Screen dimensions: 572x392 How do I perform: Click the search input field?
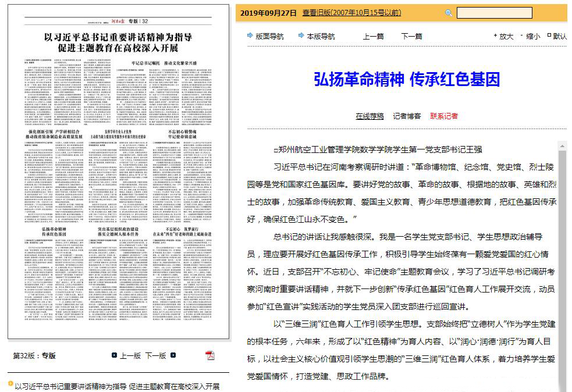(x=494, y=13)
